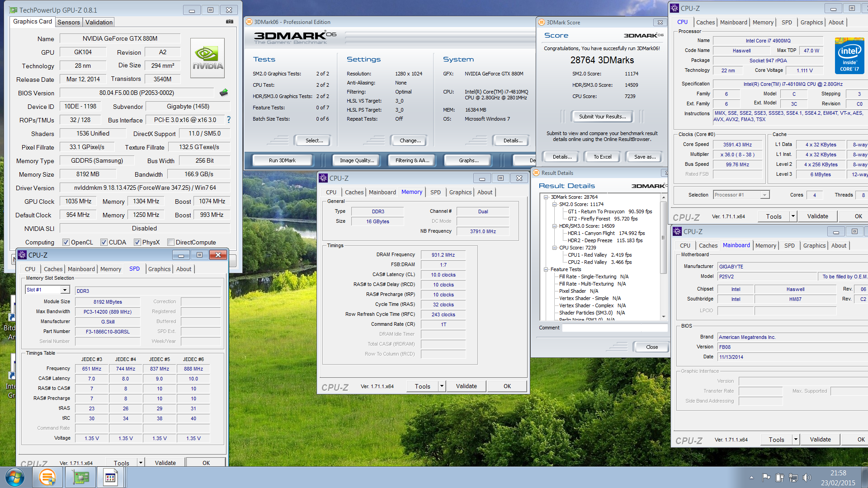The image size is (868, 488).
Task: Click the battery power tray icon
Action: [780, 477]
